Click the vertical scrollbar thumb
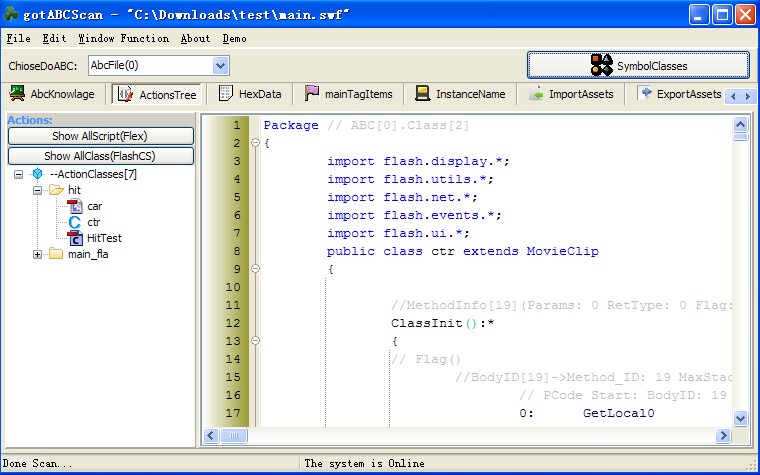The image size is (760, 475). (740, 137)
